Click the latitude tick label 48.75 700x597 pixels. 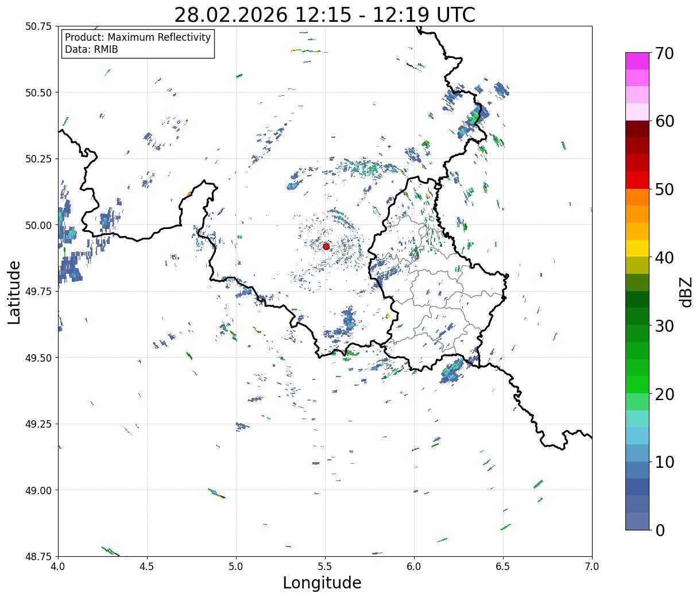[38, 556]
